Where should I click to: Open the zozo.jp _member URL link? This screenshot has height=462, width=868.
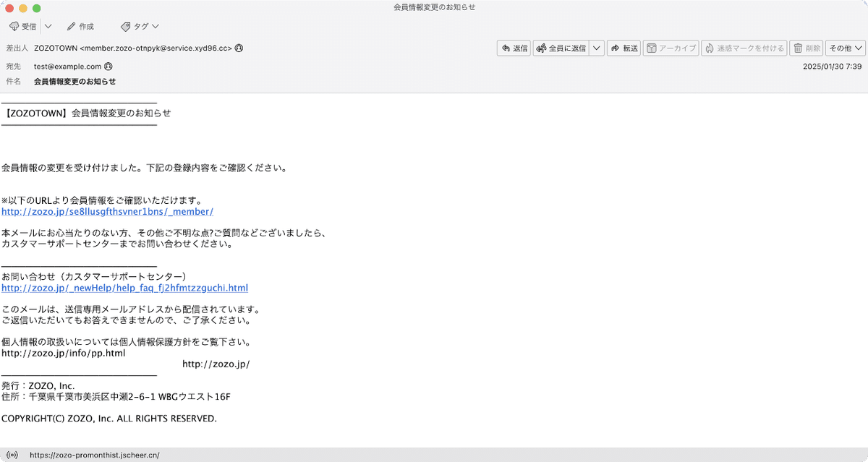point(107,212)
